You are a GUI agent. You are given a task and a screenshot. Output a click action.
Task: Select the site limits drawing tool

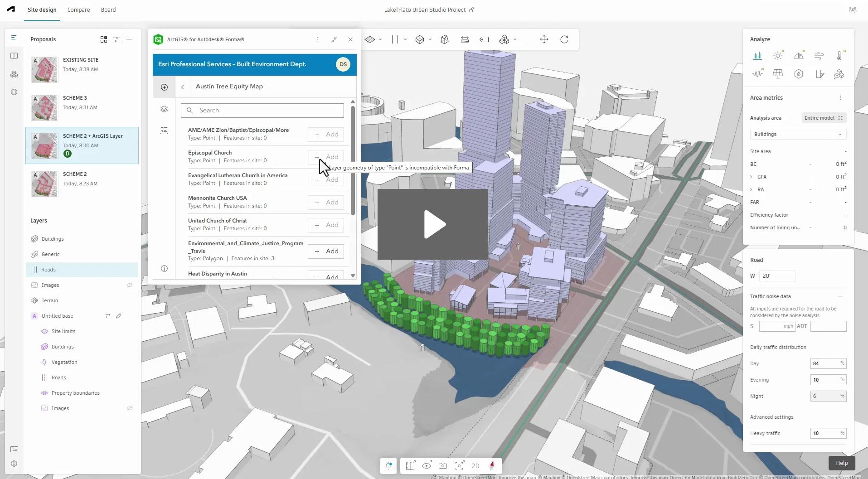coord(370,39)
